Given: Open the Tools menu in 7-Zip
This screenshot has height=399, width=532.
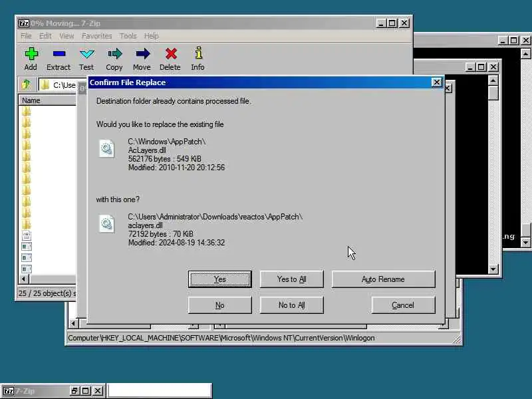Looking at the screenshot, I should pos(128,36).
